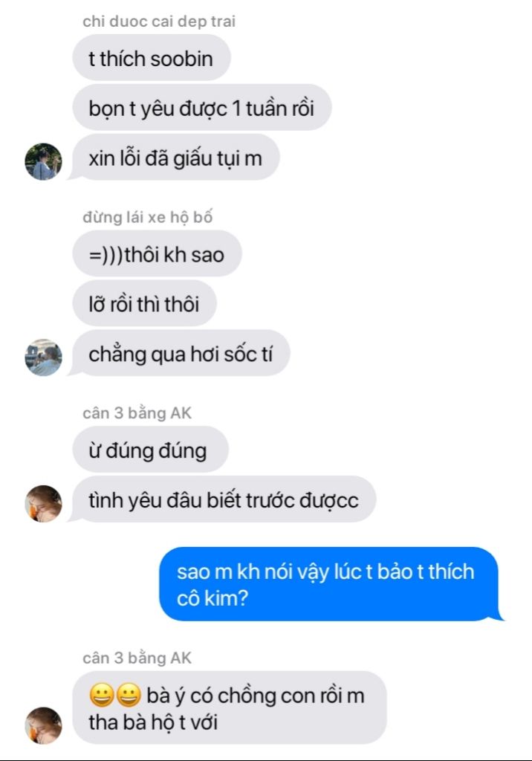Tap the last 'cân 3 bằng AK' sender label

137,658
